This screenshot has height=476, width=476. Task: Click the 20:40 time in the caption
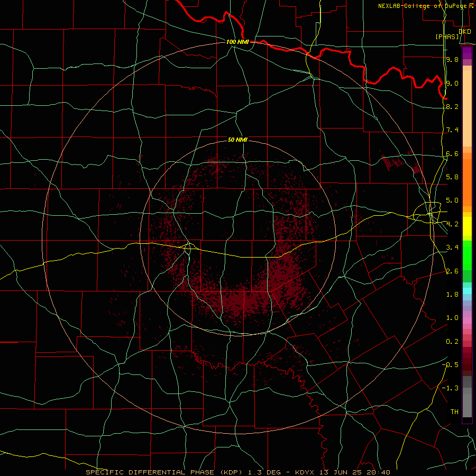(x=378, y=472)
